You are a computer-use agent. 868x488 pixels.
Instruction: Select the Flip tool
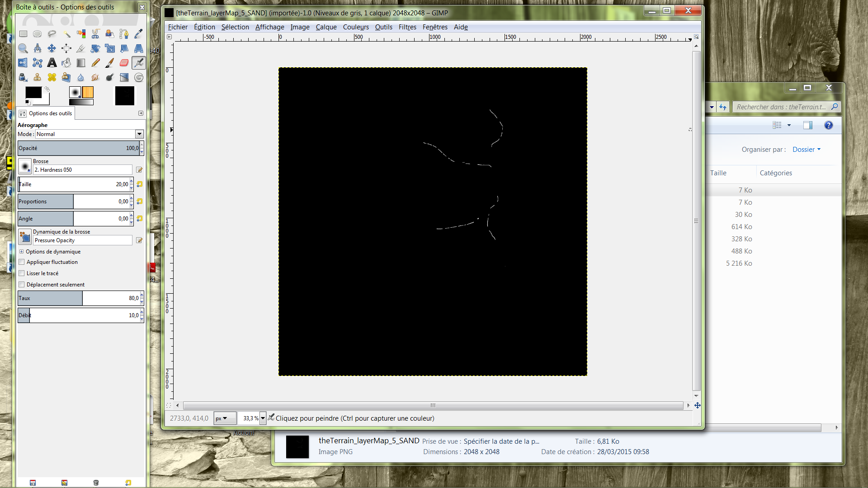23,63
